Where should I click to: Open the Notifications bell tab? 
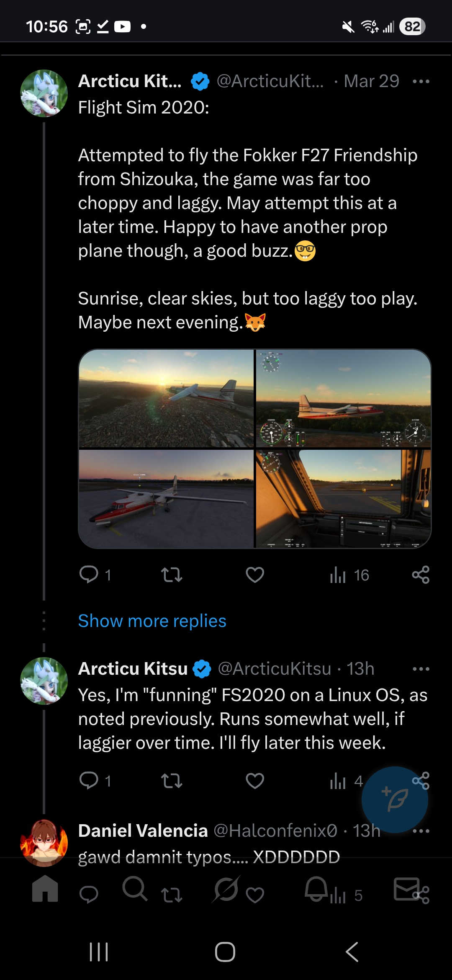point(316,888)
